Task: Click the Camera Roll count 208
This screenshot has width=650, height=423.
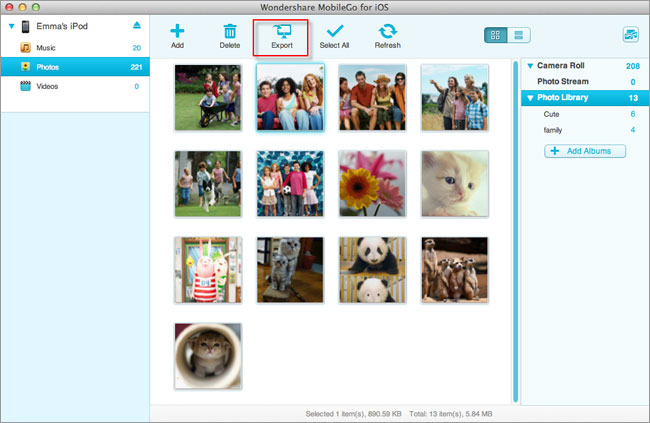Action: pyautogui.click(x=633, y=66)
